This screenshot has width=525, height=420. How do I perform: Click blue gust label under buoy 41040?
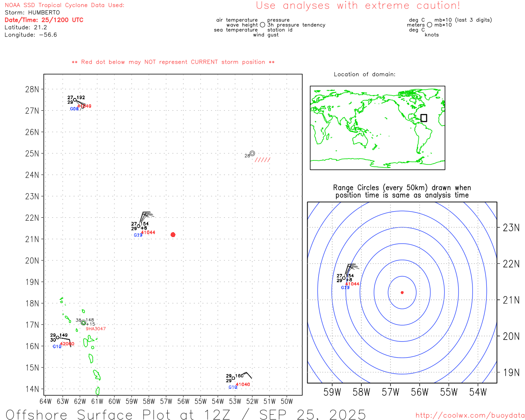point(233,387)
